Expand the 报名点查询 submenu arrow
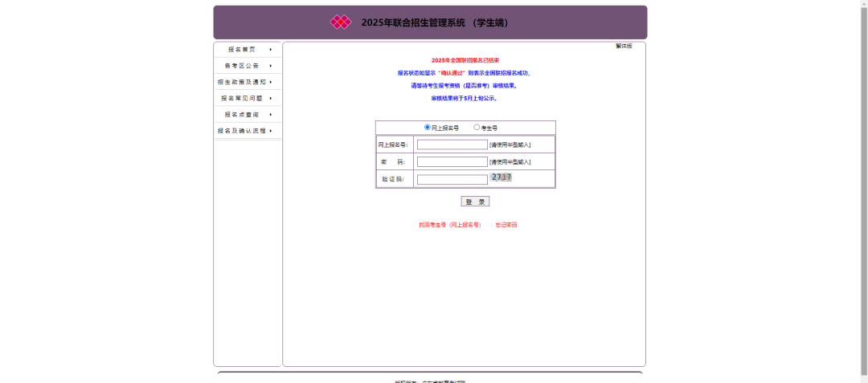The width and height of the screenshot is (868, 383). (271, 114)
